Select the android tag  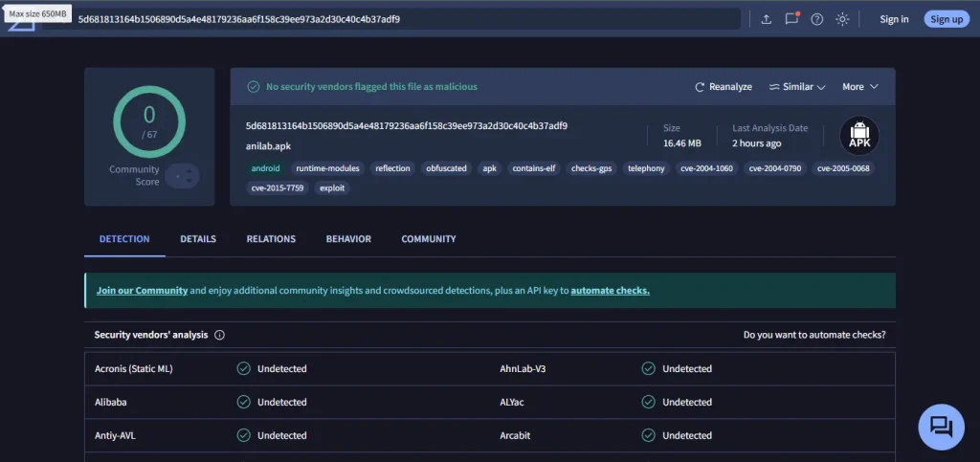pos(266,168)
